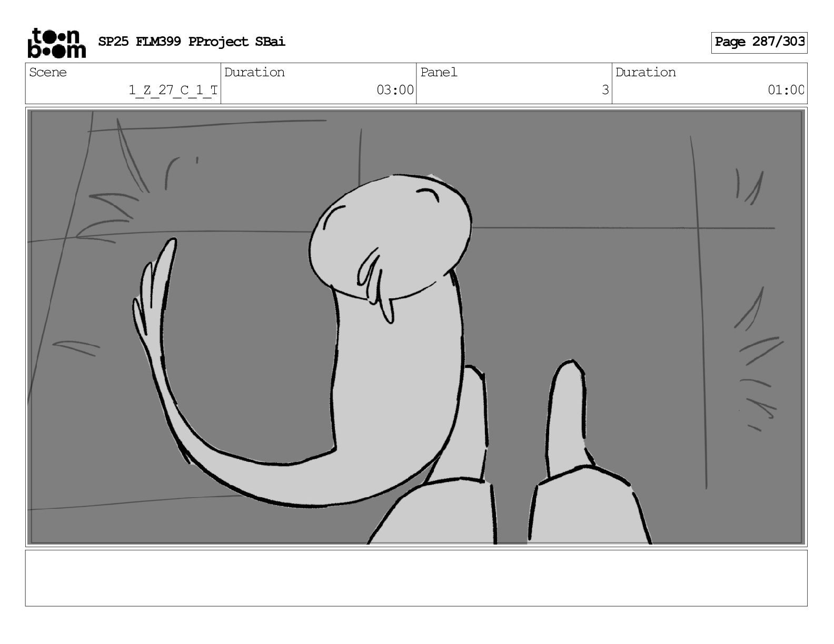Select scene name '1_Z_27_C_1_T'
834x644 pixels.
pos(173,90)
